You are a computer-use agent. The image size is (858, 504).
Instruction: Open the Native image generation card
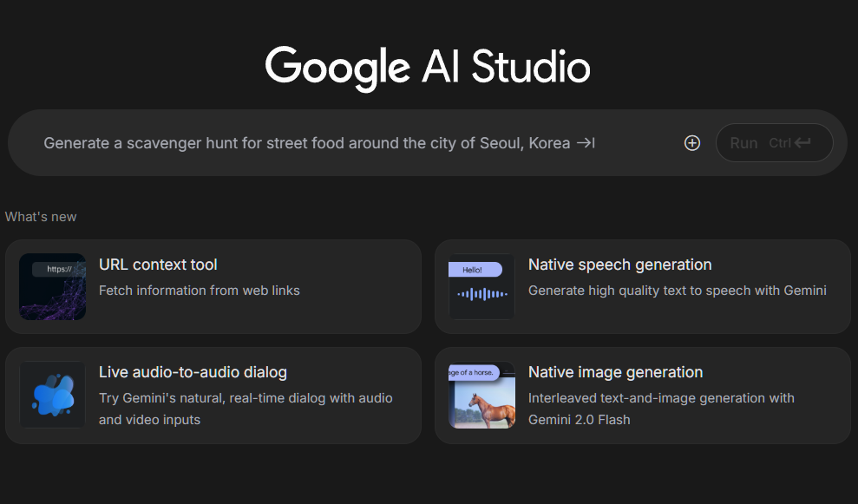click(x=643, y=395)
